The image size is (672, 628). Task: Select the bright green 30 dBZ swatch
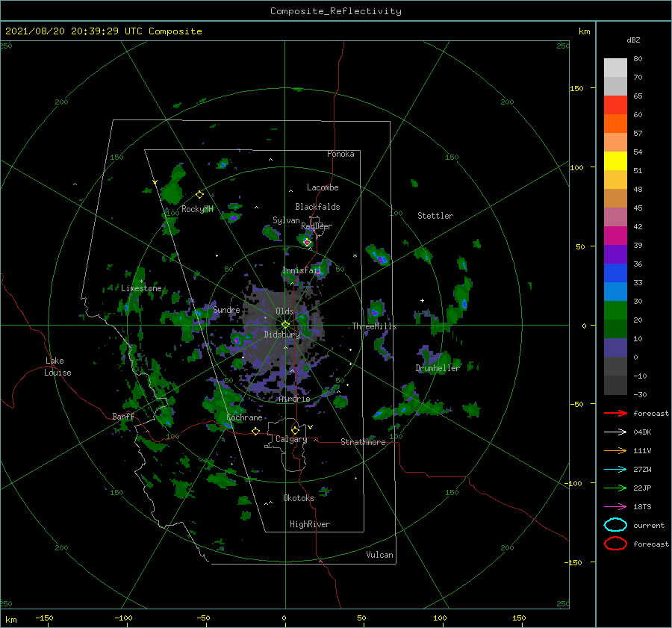tap(615, 310)
